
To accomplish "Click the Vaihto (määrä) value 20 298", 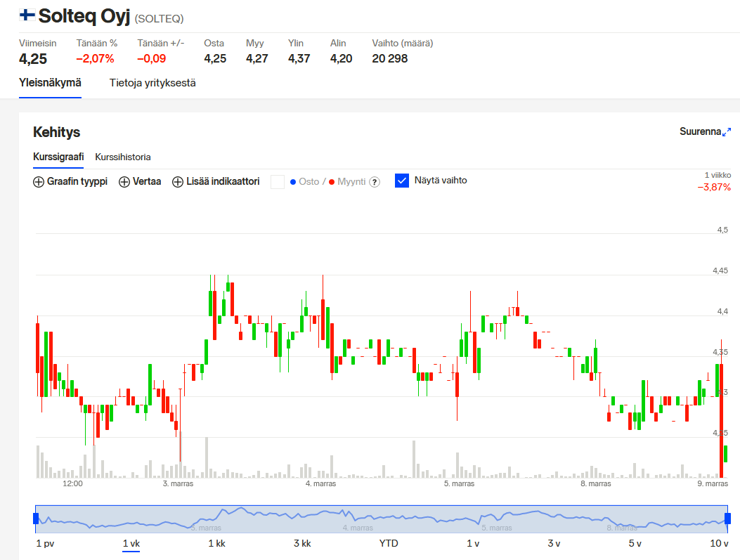I will coord(390,58).
